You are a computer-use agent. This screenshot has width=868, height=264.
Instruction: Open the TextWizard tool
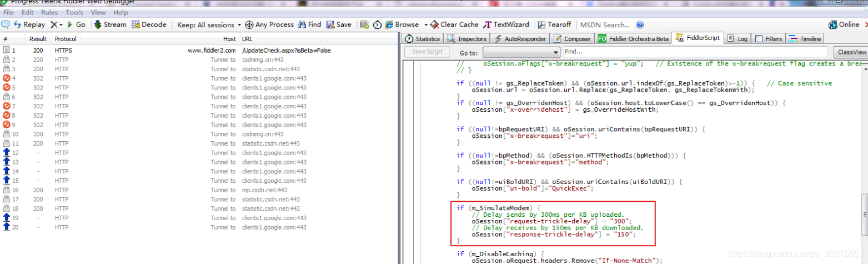pyautogui.click(x=506, y=24)
